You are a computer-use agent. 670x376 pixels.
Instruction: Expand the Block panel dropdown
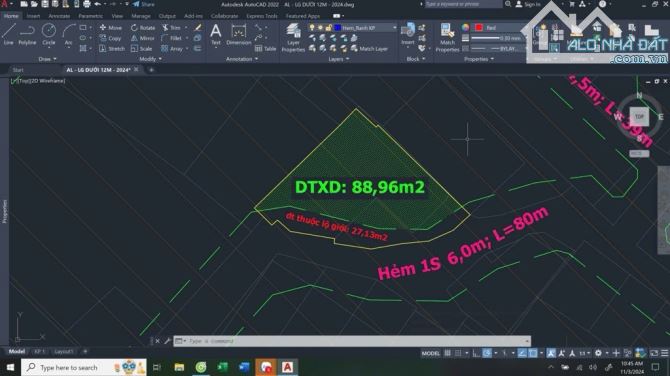click(415, 59)
